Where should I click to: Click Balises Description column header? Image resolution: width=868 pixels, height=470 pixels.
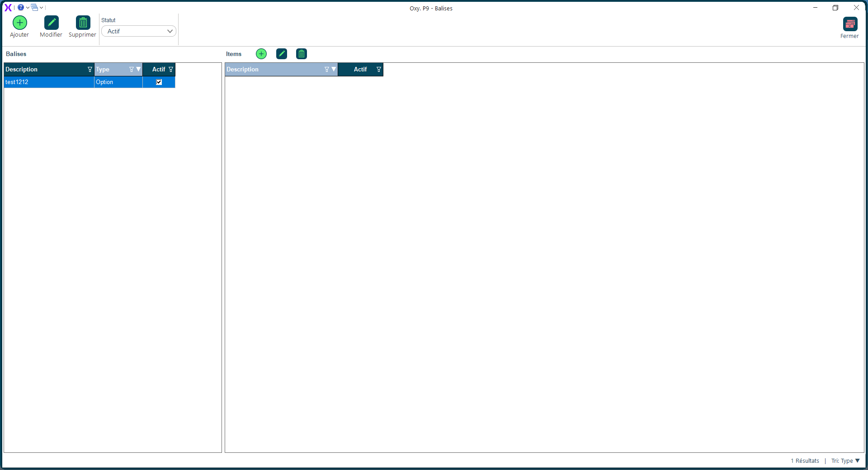[49, 69]
